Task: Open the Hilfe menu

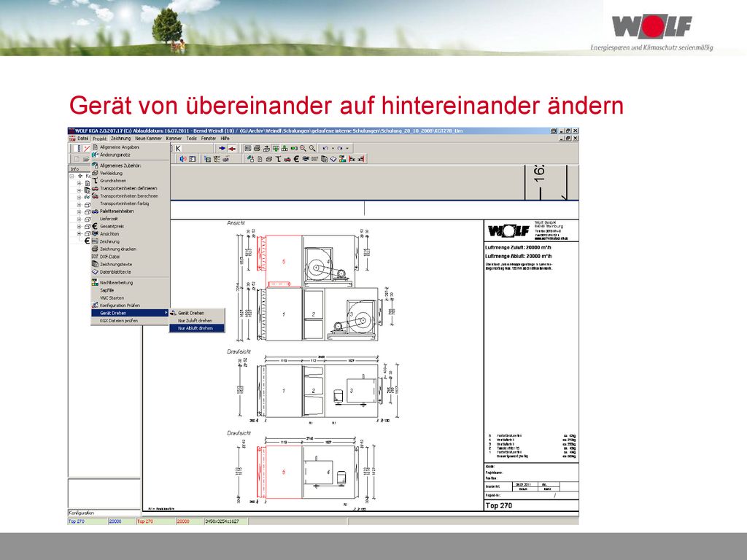Action: [x=225, y=139]
